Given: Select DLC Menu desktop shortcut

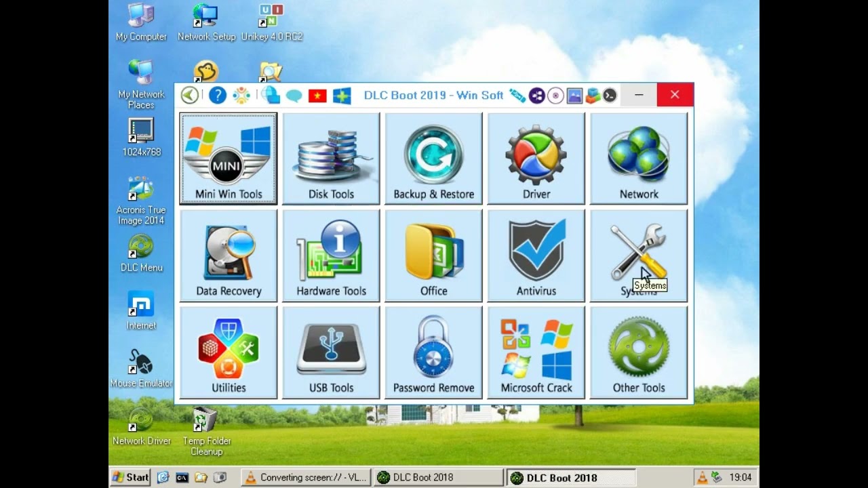Looking at the screenshot, I should 141,253.
